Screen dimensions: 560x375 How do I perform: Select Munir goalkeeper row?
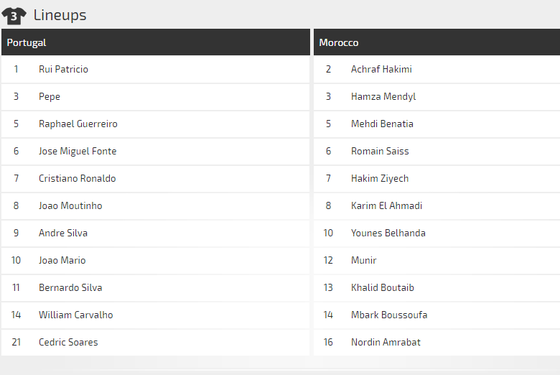[437, 260]
